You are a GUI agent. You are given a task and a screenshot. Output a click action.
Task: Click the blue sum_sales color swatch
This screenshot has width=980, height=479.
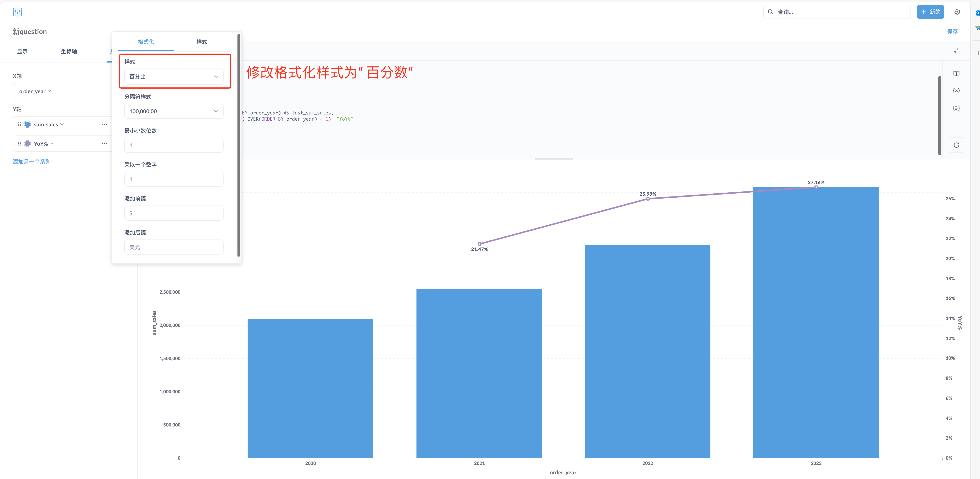pyautogui.click(x=27, y=124)
